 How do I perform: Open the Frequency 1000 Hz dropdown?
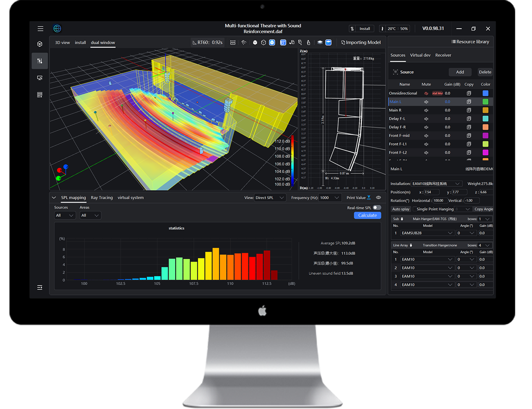[330, 198]
